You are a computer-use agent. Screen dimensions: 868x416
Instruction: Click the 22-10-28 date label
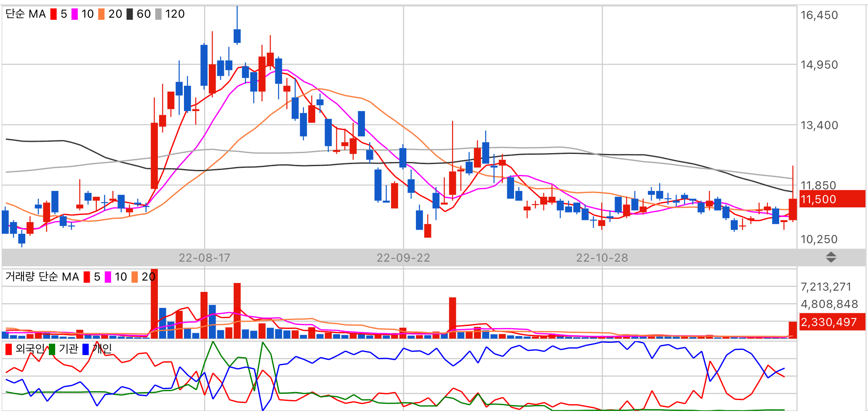pos(602,258)
